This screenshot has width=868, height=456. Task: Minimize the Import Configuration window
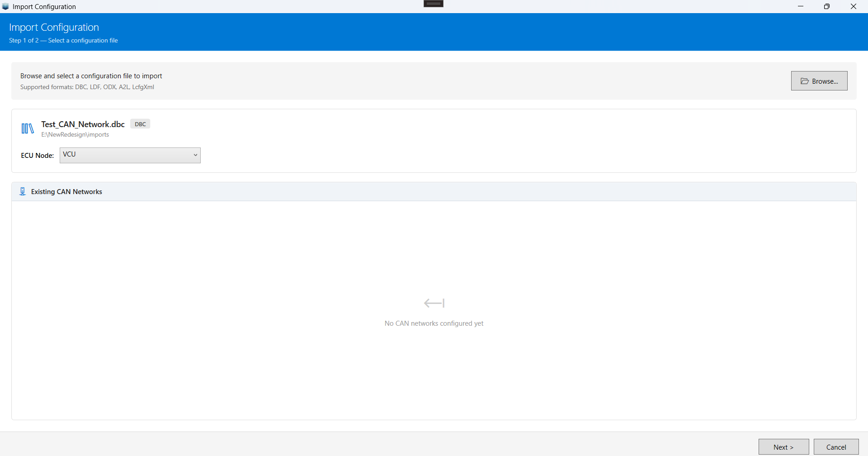coord(801,6)
